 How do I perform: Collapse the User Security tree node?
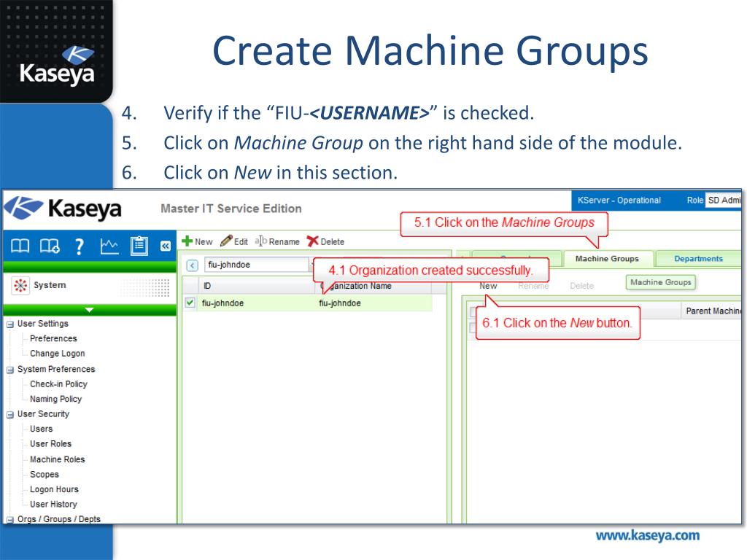click(9, 415)
